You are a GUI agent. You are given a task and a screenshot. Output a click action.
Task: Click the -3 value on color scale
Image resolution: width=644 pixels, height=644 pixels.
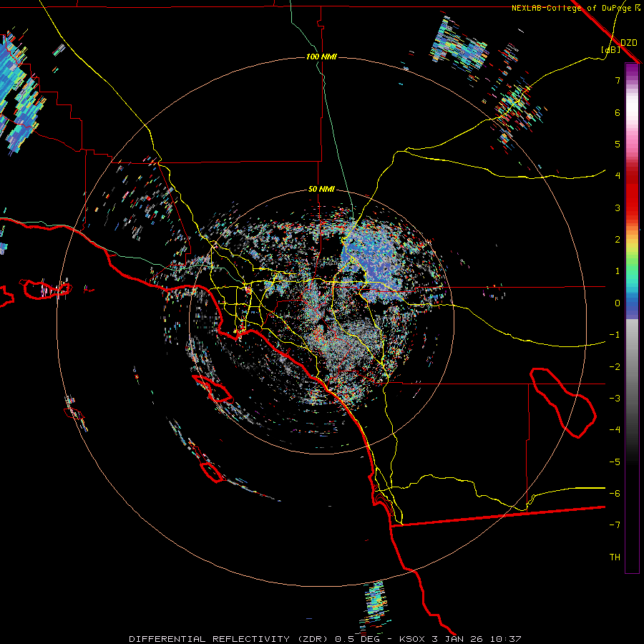pyautogui.click(x=615, y=399)
